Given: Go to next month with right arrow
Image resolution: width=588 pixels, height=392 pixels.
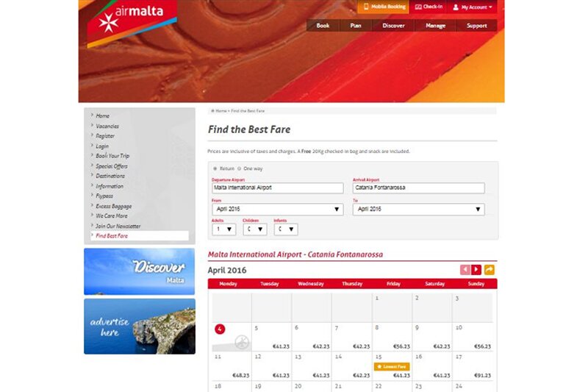Looking at the screenshot, I should pos(476,270).
